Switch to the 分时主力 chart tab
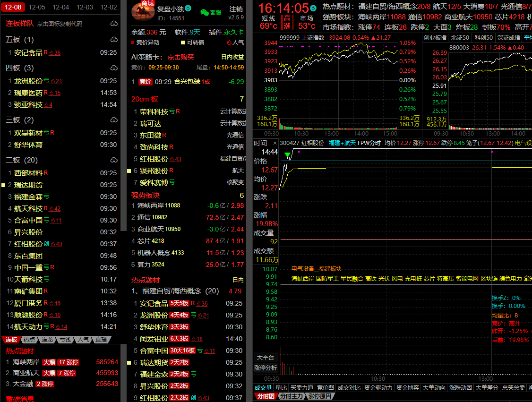 (291, 396)
